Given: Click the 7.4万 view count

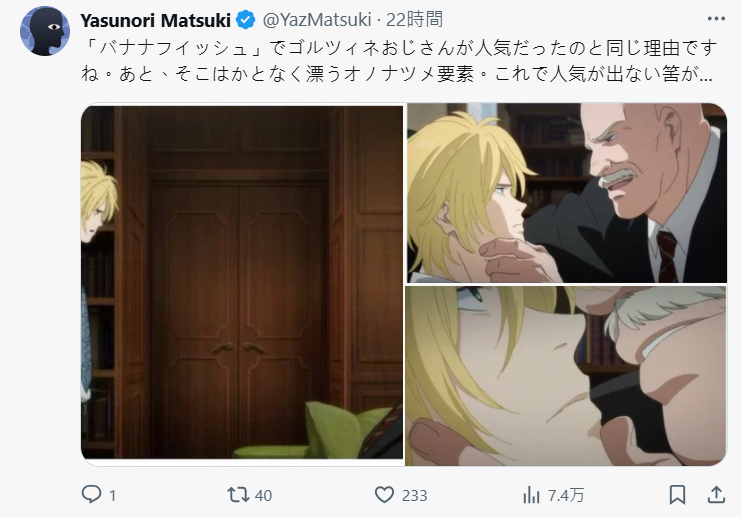Looking at the screenshot, I should point(566,495).
